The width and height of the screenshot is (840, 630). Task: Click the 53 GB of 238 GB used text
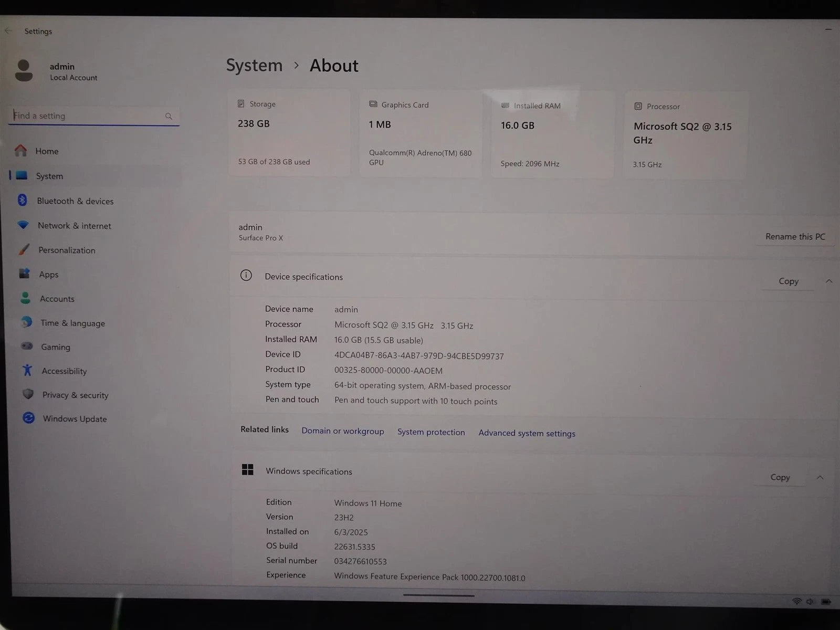coord(274,162)
